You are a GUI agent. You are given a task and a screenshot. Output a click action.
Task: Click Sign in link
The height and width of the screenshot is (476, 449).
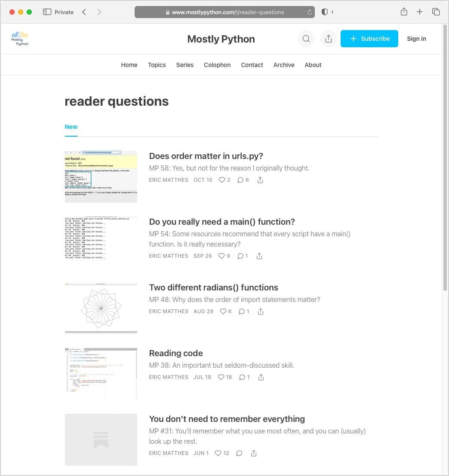[x=416, y=39]
